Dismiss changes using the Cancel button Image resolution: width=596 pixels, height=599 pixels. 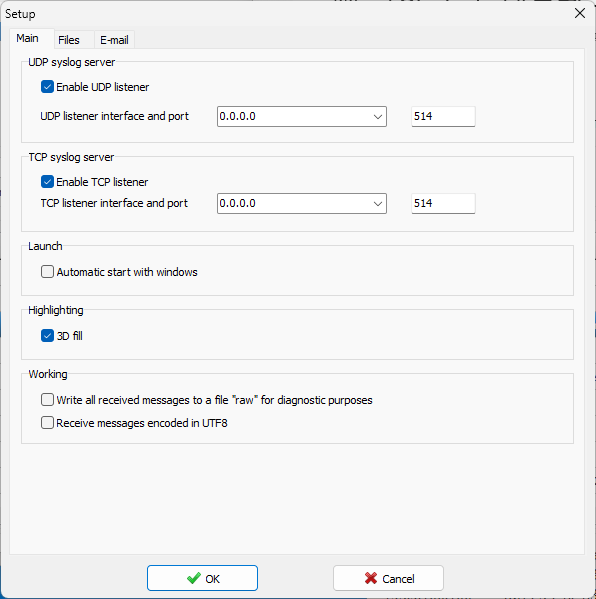389,578
